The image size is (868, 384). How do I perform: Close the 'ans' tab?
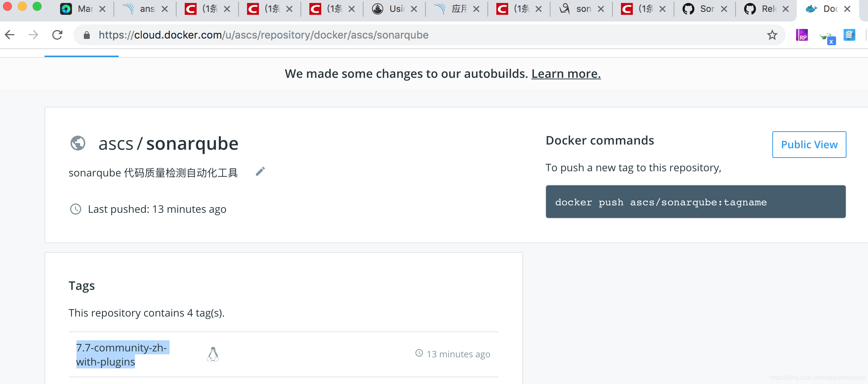[165, 9]
